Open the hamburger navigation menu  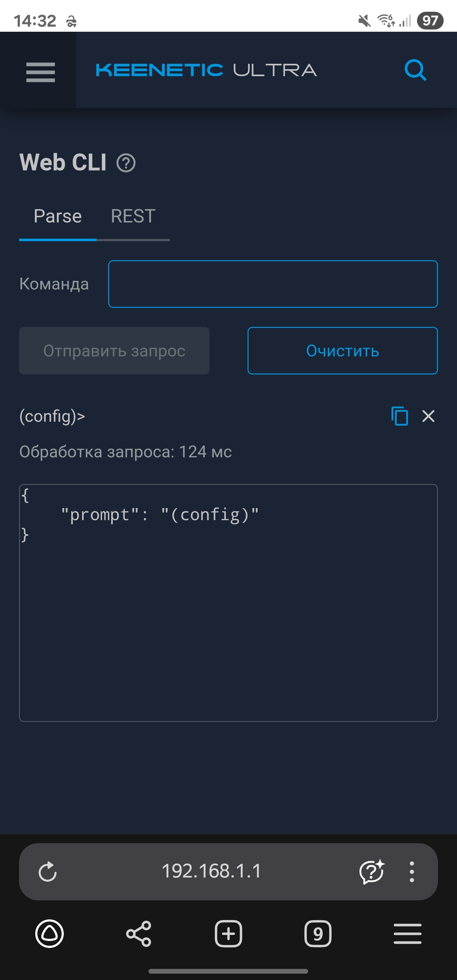pyautogui.click(x=40, y=72)
